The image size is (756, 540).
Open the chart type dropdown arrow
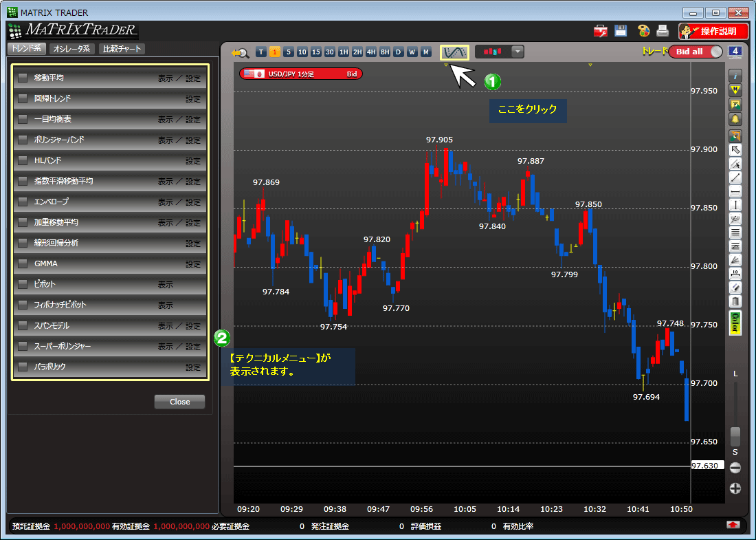tap(518, 52)
